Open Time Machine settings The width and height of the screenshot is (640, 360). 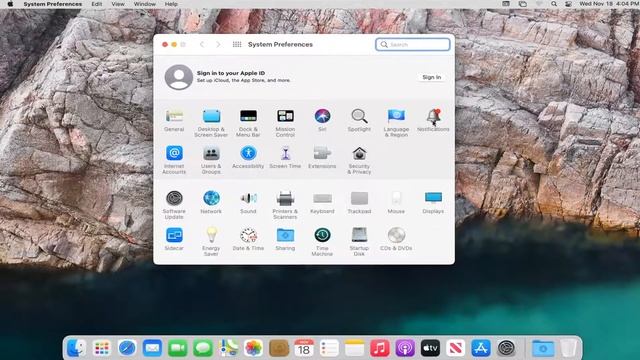(322, 242)
